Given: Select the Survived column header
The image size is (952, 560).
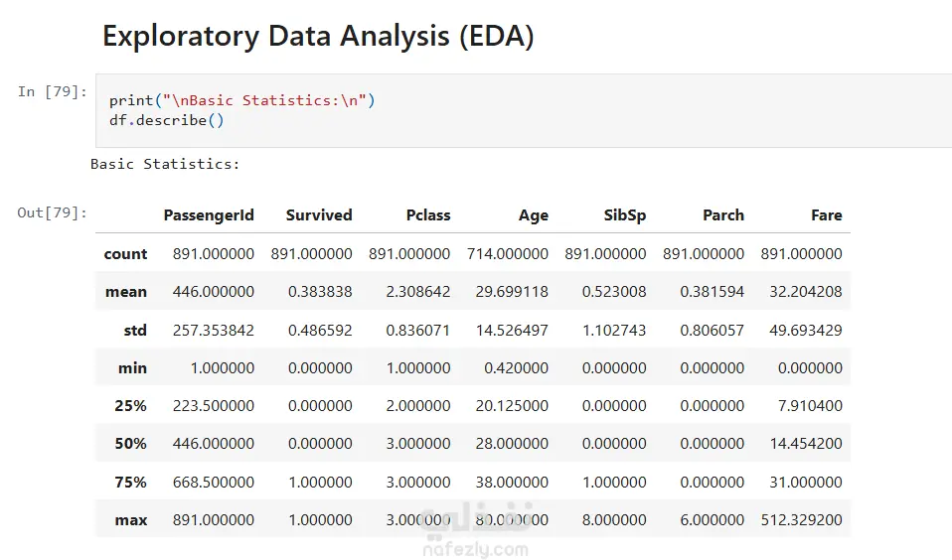Looking at the screenshot, I should [319, 215].
